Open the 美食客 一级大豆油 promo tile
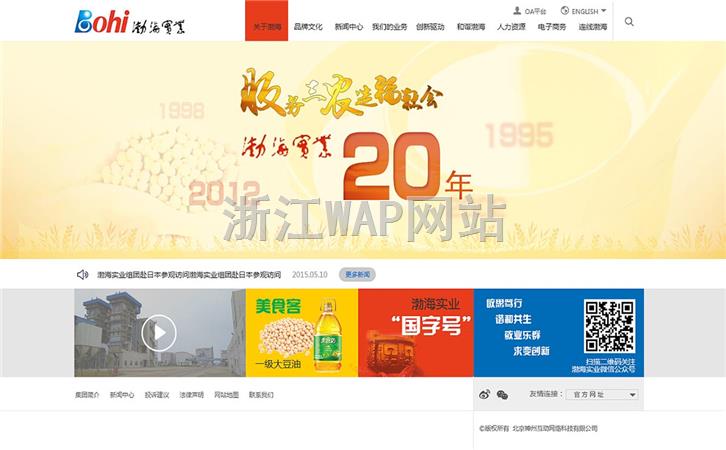Image resolution: width=726 pixels, height=450 pixels. (302, 333)
